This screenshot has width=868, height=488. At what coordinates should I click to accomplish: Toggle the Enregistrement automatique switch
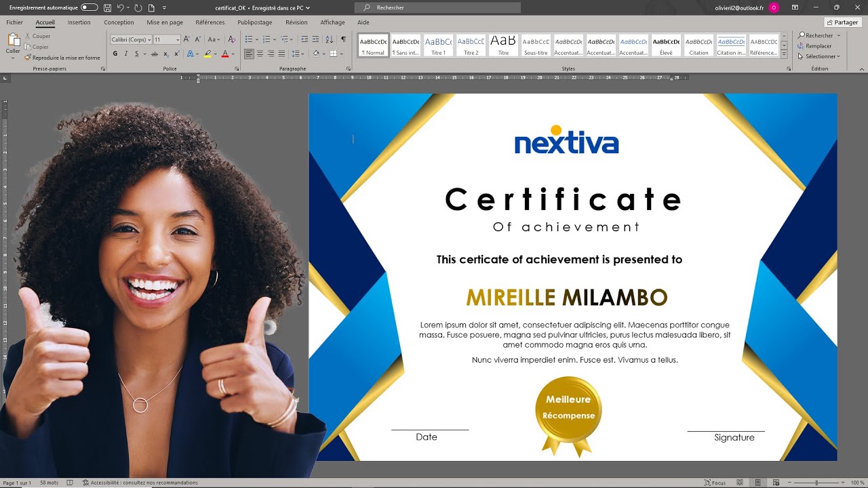pyautogui.click(x=89, y=7)
